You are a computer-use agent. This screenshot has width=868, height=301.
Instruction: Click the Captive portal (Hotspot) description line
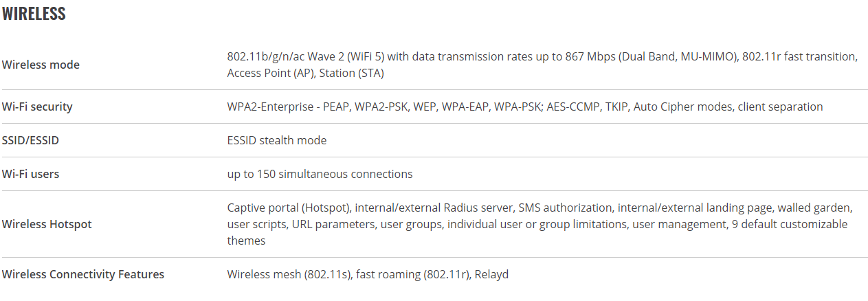[540, 208]
